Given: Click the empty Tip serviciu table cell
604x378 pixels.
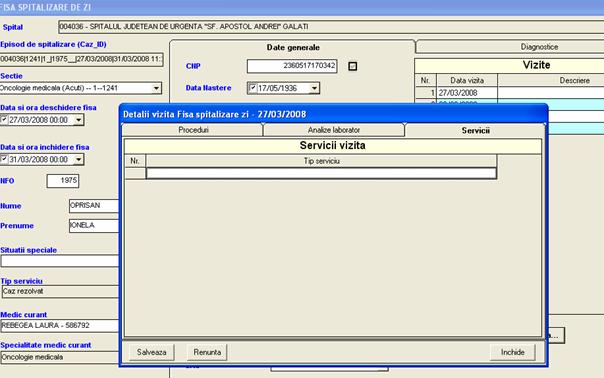Looking at the screenshot, I should 321,173.
